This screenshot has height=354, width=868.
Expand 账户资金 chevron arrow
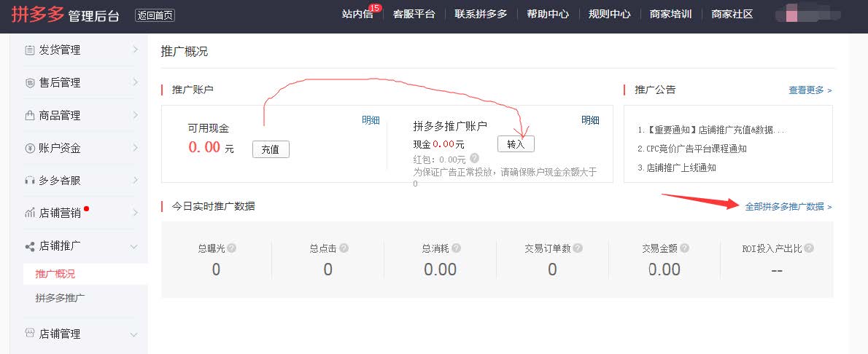coord(135,148)
